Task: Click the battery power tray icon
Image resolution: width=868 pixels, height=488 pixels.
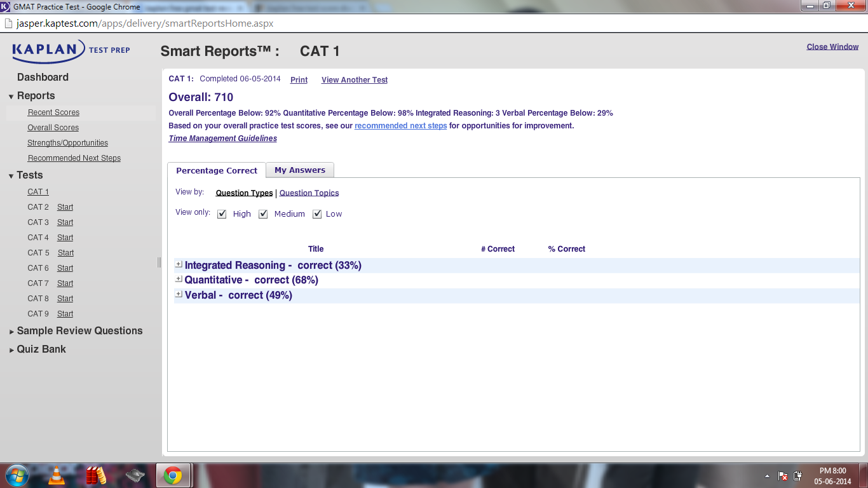Action: [x=797, y=476]
